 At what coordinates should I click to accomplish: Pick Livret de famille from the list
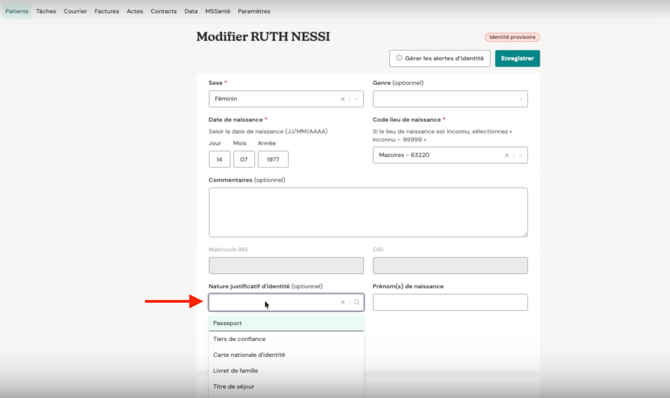point(286,371)
